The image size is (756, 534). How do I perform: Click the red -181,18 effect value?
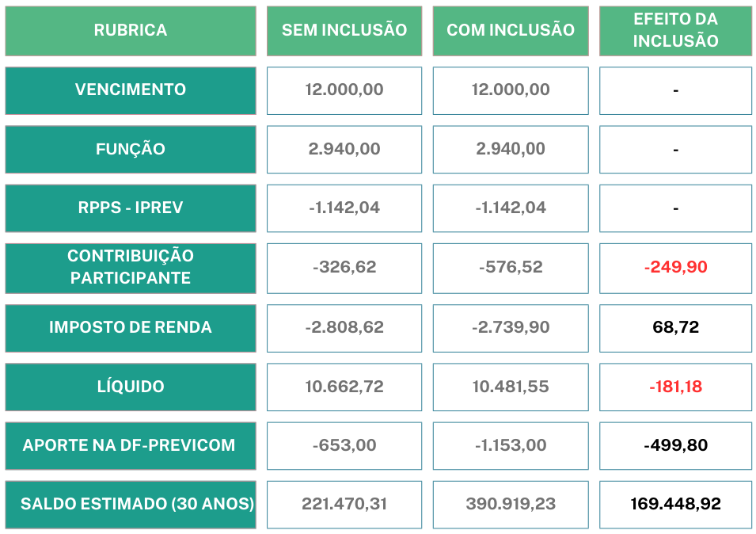(x=675, y=387)
